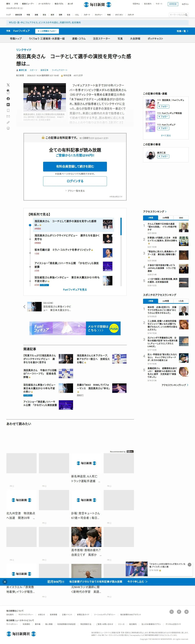Close the bottom 初月99円 subscription banner
This screenshot has width=195, height=644.
pos(5,582)
